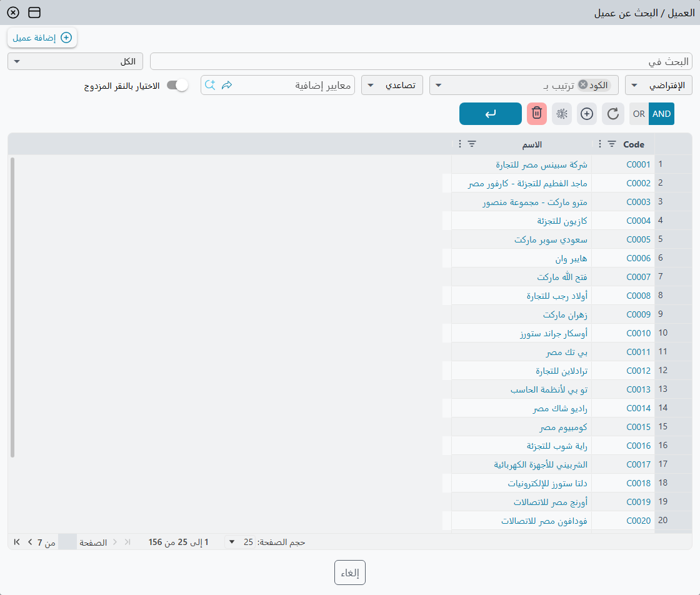This screenshot has height=595, width=700.
Task: Click the first page arrow
Action: pos(127,542)
